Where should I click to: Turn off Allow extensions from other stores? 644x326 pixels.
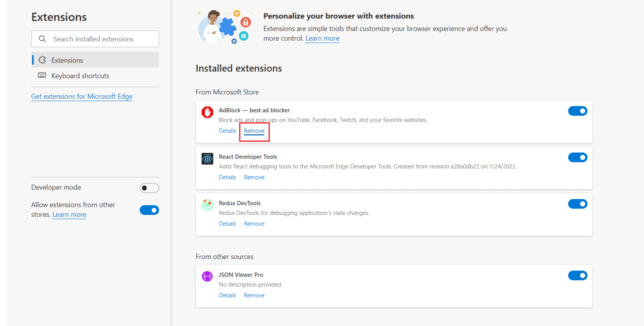[149, 210]
